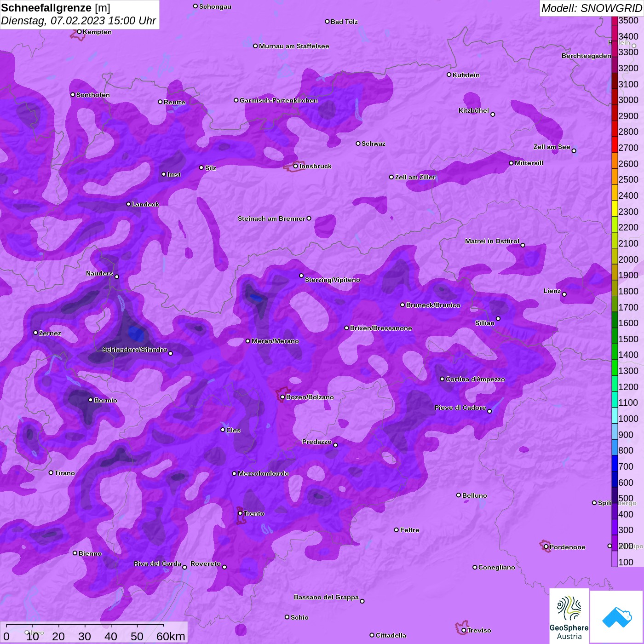Click the "Trento" city label
Image resolution: width=644 pixels, height=644 pixels.
[x=254, y=513]
